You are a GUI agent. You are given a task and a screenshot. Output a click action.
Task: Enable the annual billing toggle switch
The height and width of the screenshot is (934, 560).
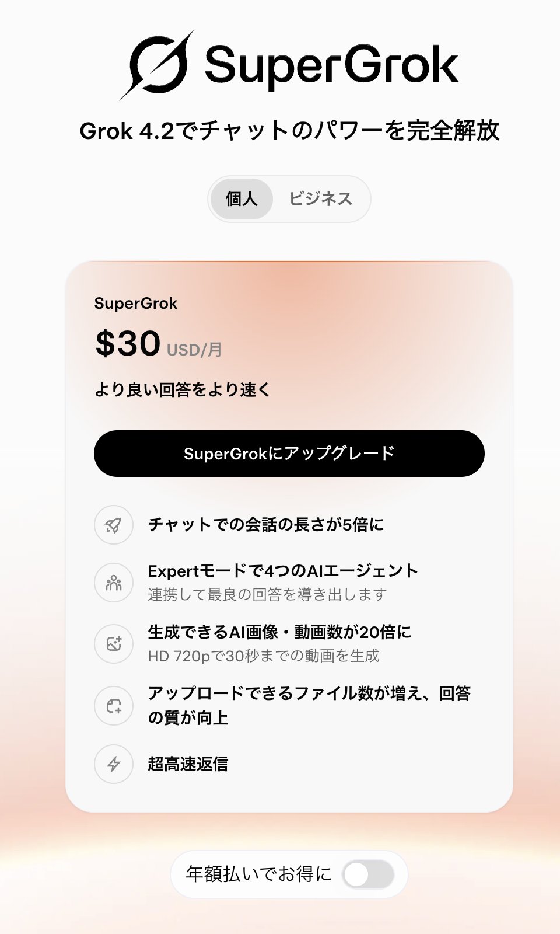367,874
